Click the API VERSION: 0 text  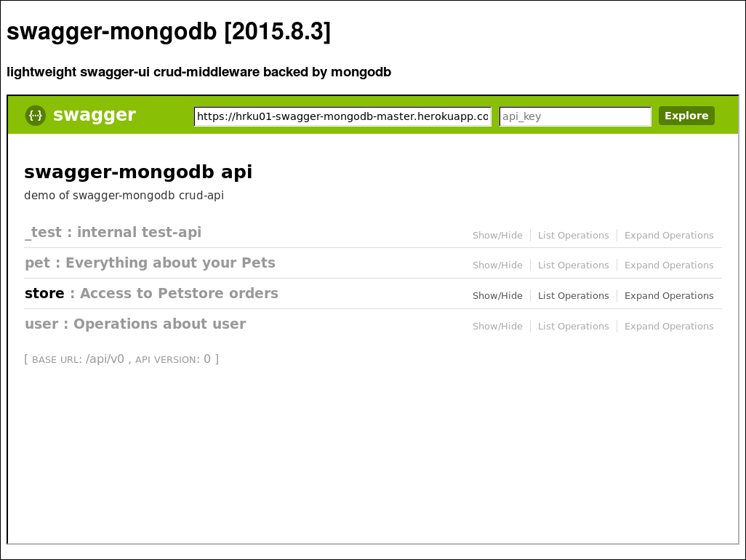pos(173,359)
